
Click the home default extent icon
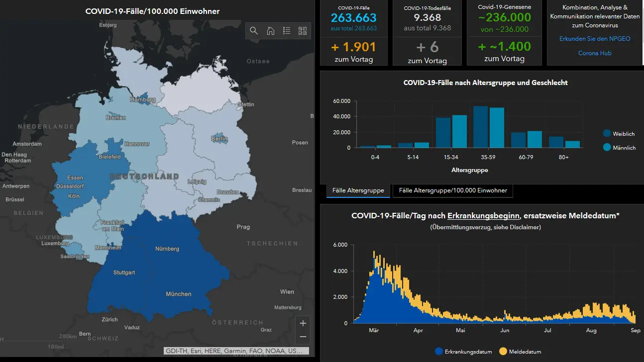[x=270, y=31]
